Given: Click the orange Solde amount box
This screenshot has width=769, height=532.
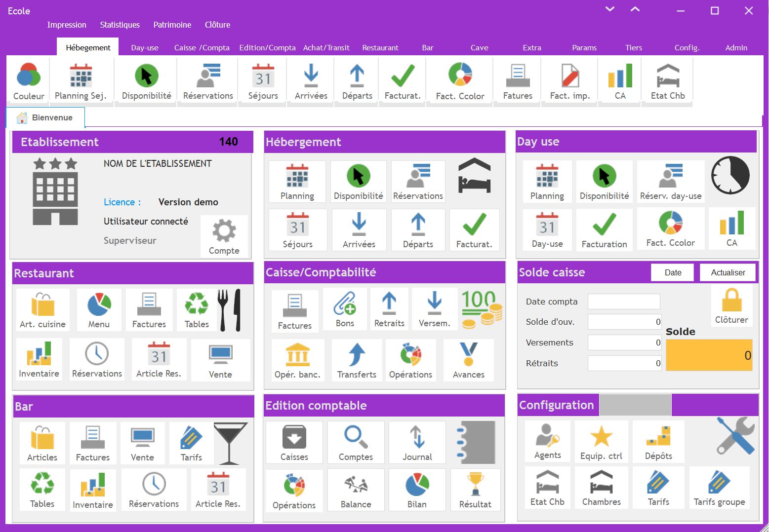Looking at the screenshot, I should click(x=709, y=355).
